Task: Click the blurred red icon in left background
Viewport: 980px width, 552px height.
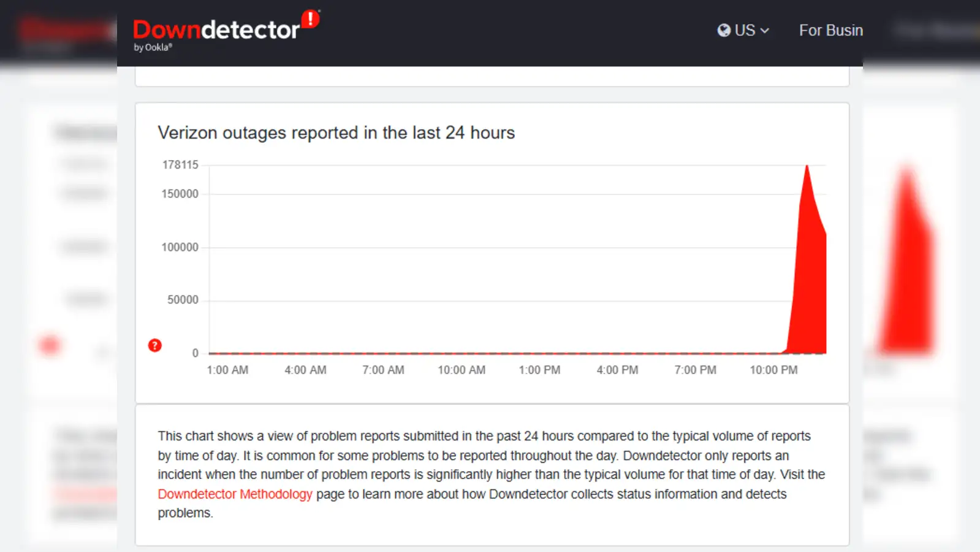Action: tap(50, 345)
